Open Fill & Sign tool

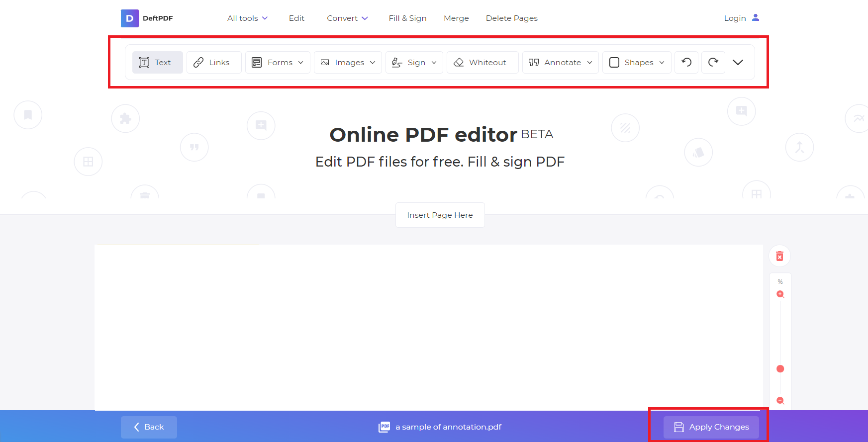[x=407, y=18]
